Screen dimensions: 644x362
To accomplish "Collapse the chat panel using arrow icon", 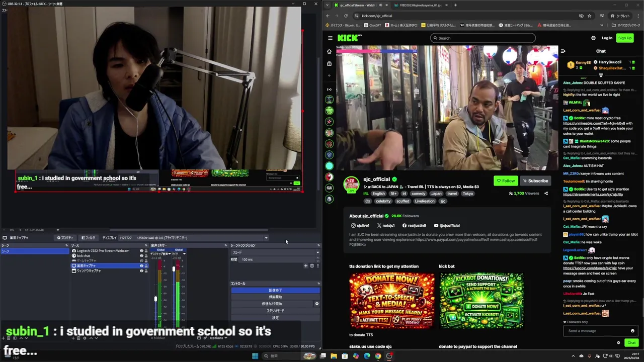I will click(x=563, y=51).
